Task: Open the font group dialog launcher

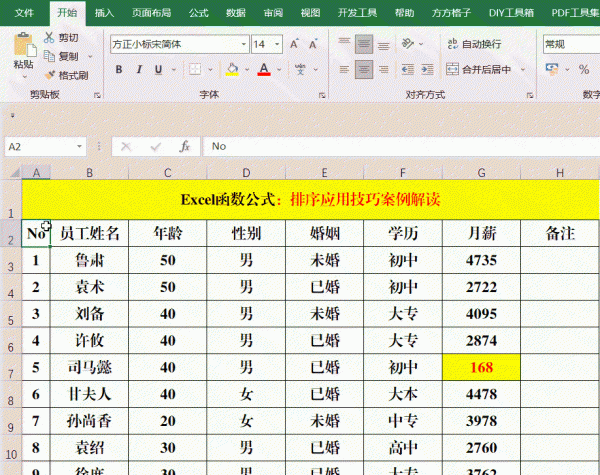Action: coord(322,95)
